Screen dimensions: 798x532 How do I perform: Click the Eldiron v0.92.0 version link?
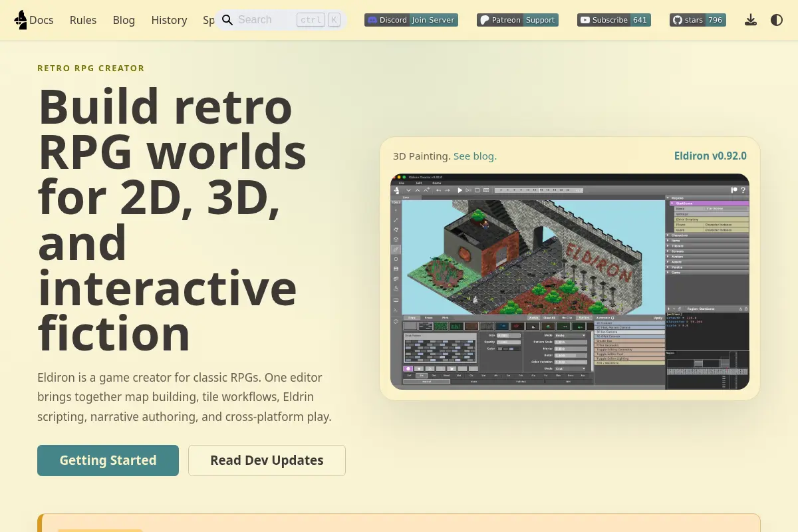click(710, 156)
